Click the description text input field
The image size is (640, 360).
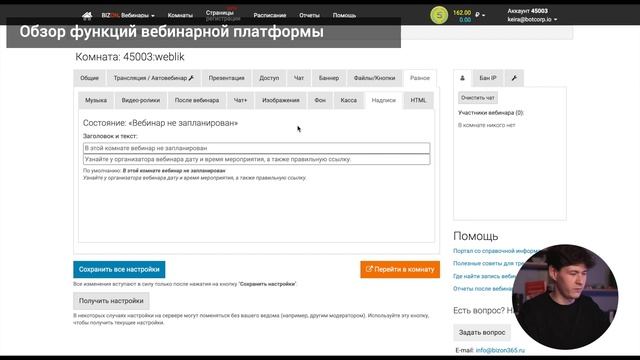pos(256,159)
